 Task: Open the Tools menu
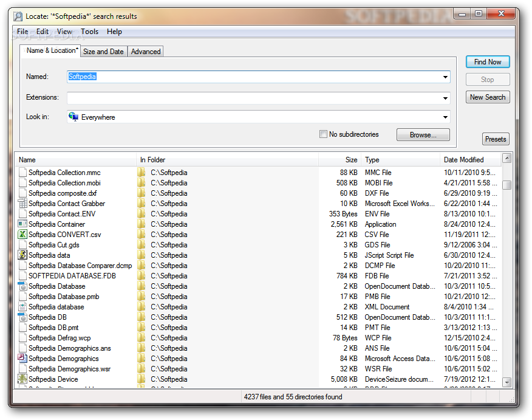tap(89, 32)
